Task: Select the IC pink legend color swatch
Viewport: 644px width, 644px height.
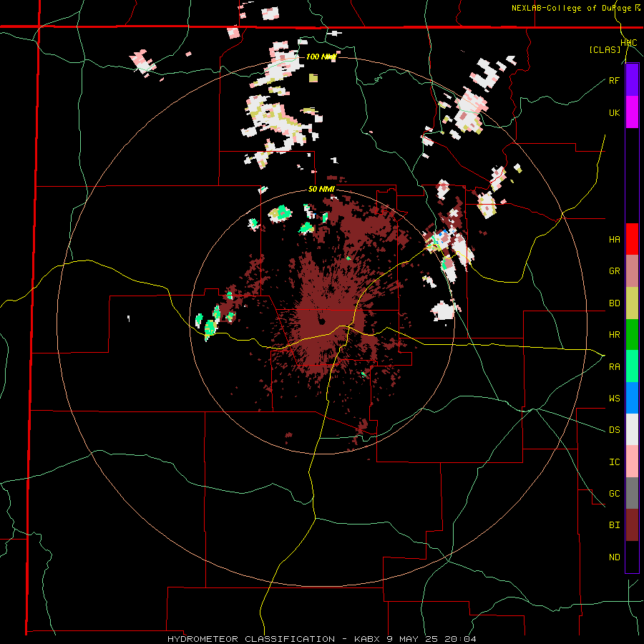Action: pos(632,462)
